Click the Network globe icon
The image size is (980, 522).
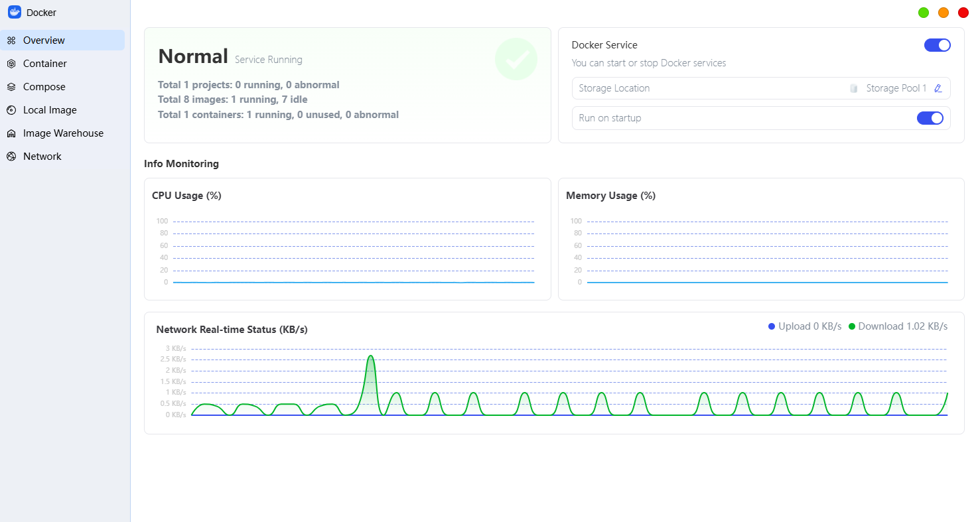point(11,157)
